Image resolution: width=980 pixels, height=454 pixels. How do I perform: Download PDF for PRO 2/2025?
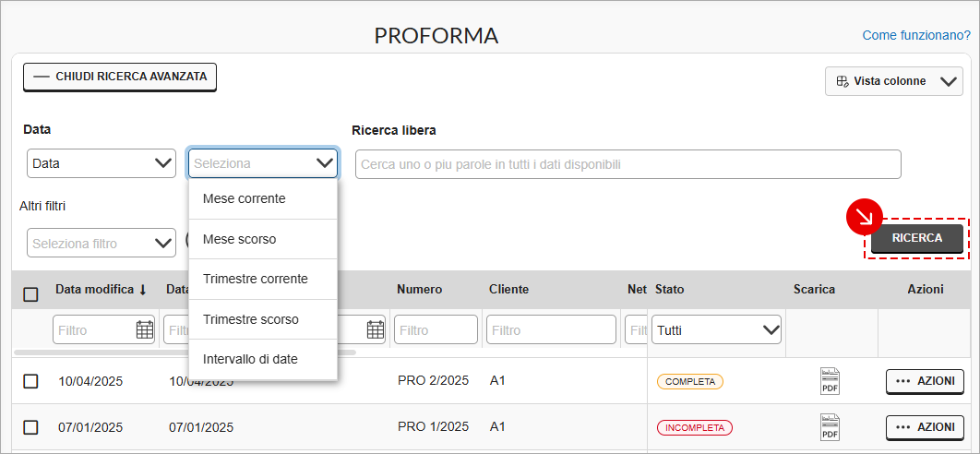point(830,381)
